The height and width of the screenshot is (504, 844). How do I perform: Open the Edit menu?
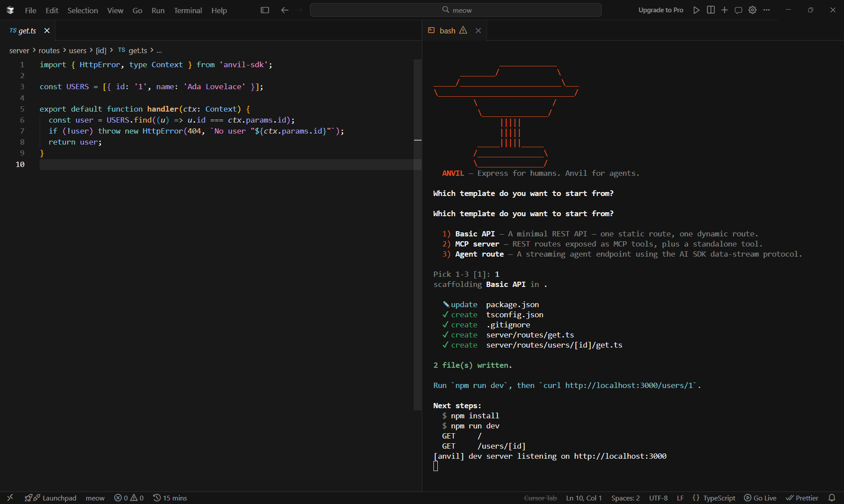tap(52, 10)
